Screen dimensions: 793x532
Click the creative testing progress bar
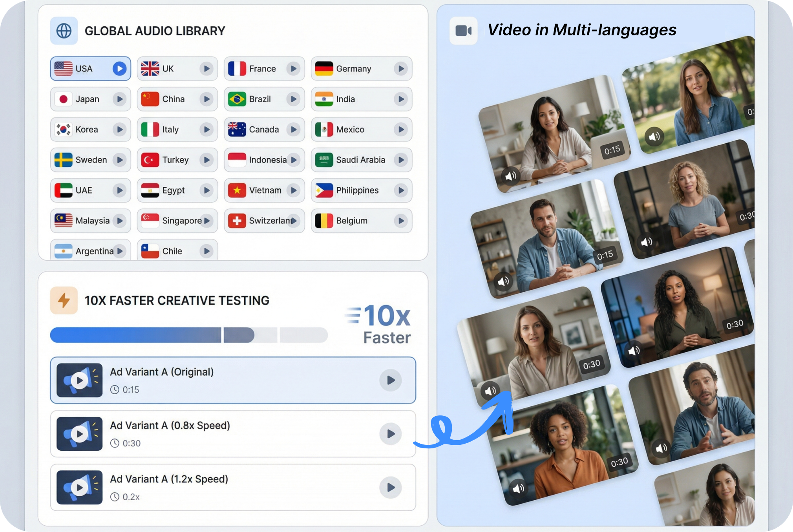(189, 335)
